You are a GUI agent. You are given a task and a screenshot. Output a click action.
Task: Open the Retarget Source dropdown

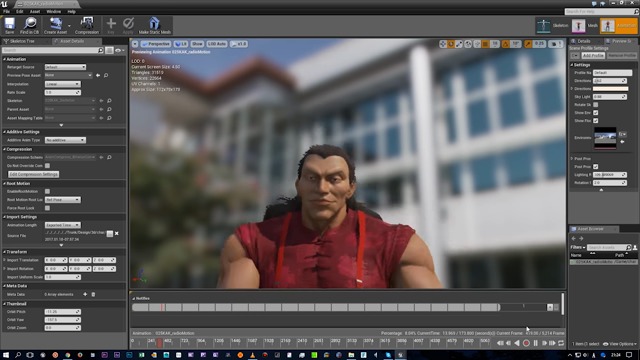[65, 67]
